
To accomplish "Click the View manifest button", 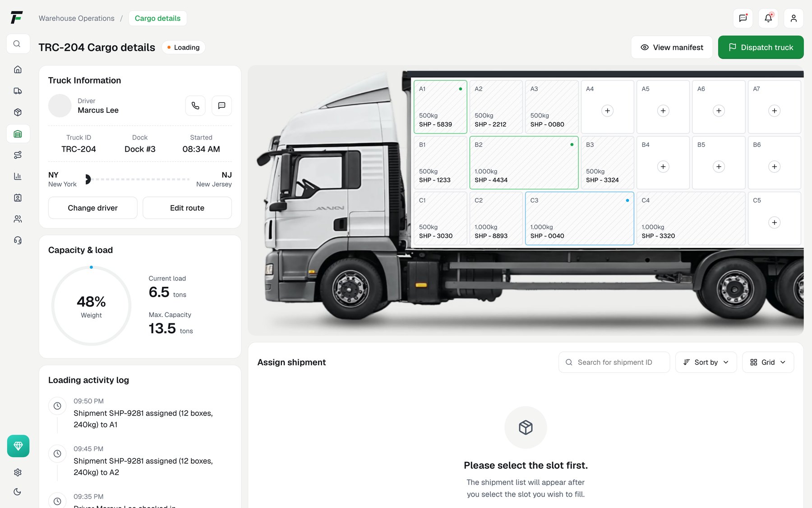I will 672,47.
